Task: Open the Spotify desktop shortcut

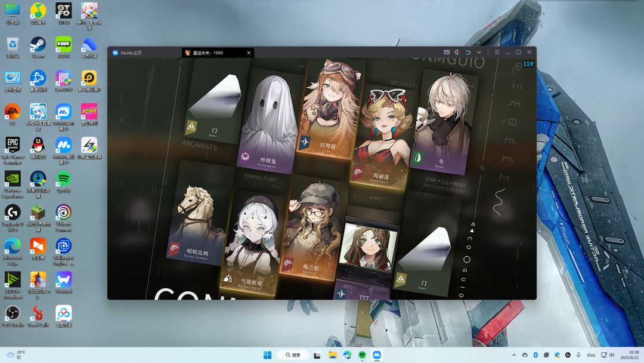Action: coord(64,182)
